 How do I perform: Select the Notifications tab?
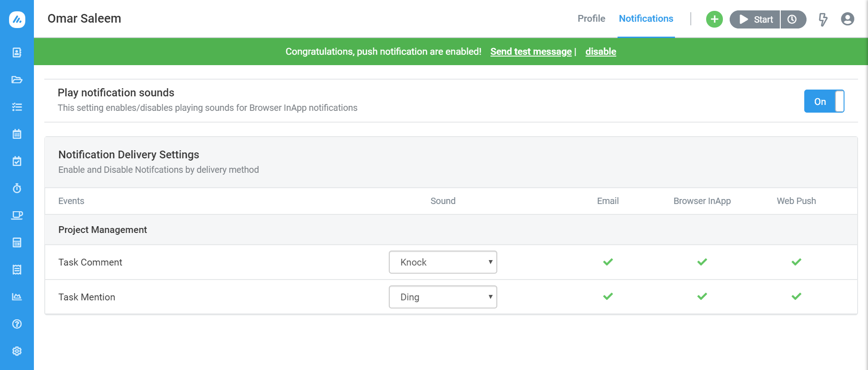pos(646,19)
